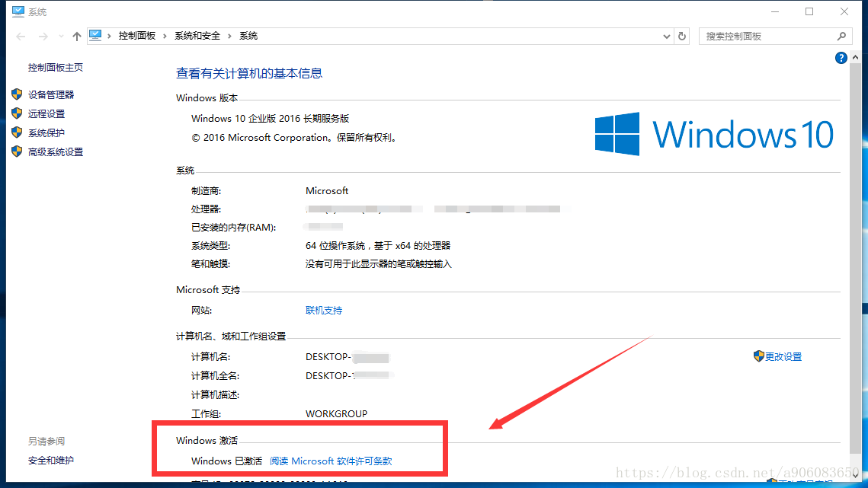Viewport: 868px width, 488px height.
Task: Click the magnifier search icon
Action: tap(841, 37)
